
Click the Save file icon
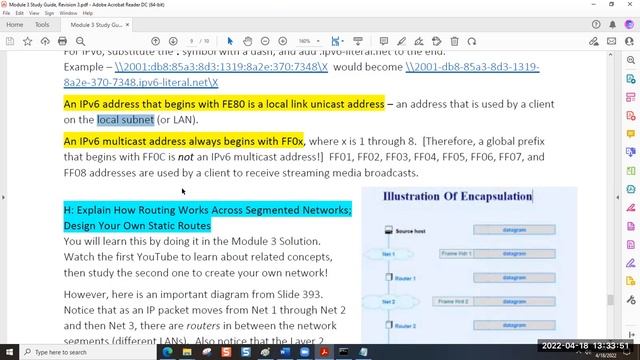click(10, 41)
